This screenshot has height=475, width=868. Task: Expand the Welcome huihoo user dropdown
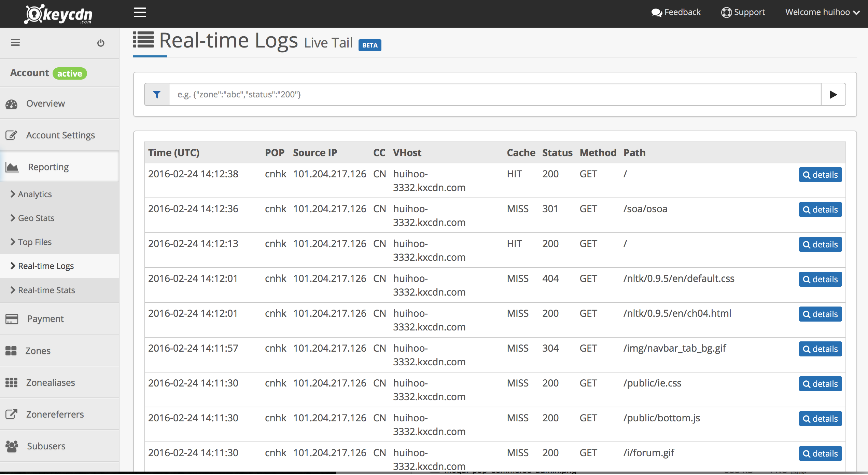pos(822,12)
